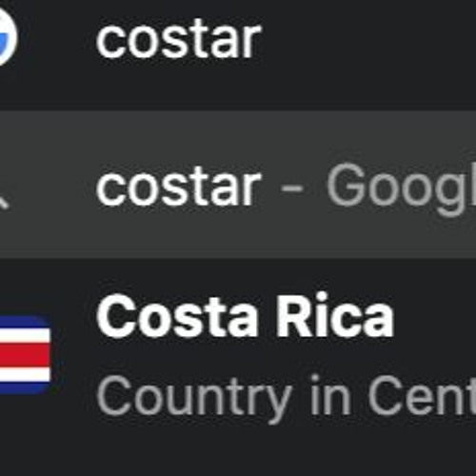Click the magnifier icon beside costar suggestion
Image resolution: width=476 pixels, height=476 pixels.
click(x=3, y=201)
